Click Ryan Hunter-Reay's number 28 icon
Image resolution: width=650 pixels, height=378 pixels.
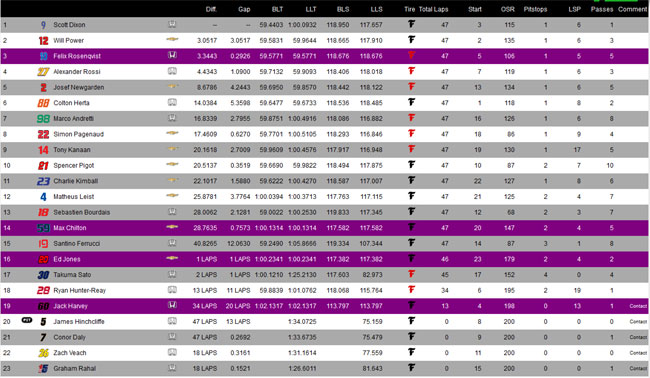click(x=43, y=290)
